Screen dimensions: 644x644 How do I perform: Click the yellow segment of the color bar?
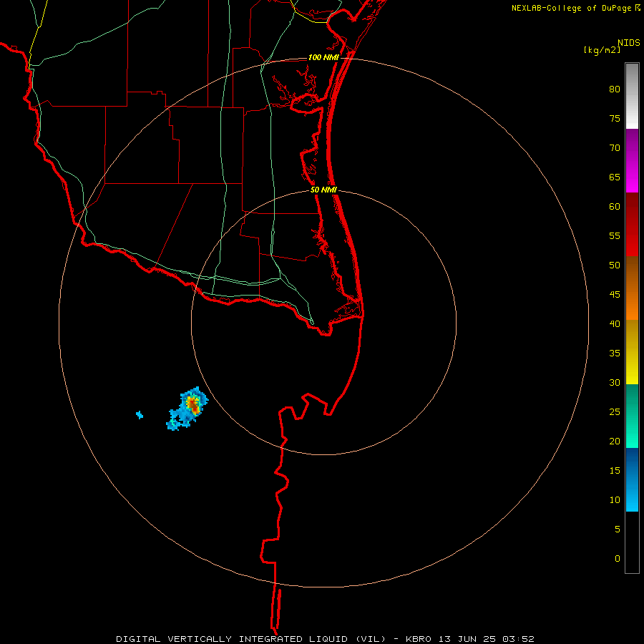pos(632,352)
